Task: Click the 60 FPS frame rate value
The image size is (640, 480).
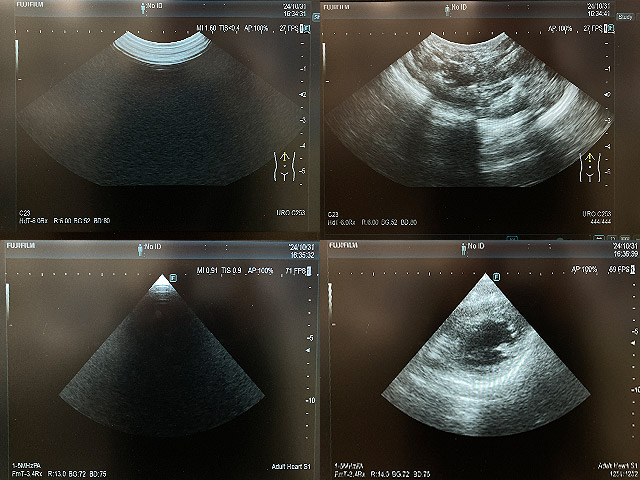Action: [x=619, y=269]
